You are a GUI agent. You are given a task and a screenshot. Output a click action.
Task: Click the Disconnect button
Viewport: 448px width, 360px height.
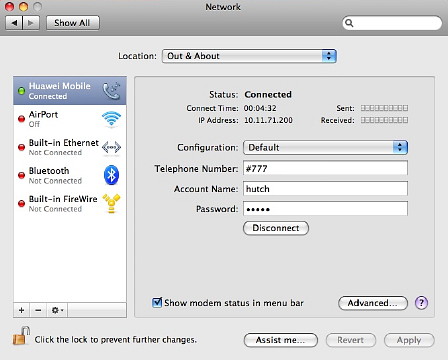click(276, 228)
